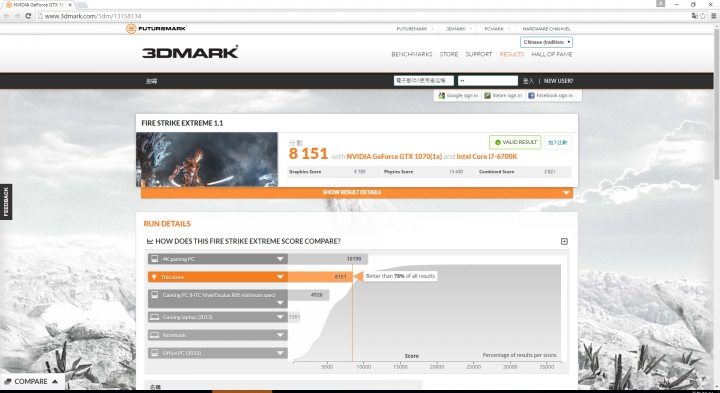This screenshot has width=720, height=393.
Task: Click the monitor icon on the Gaming PC HTC Vive row
Action: 155,295
